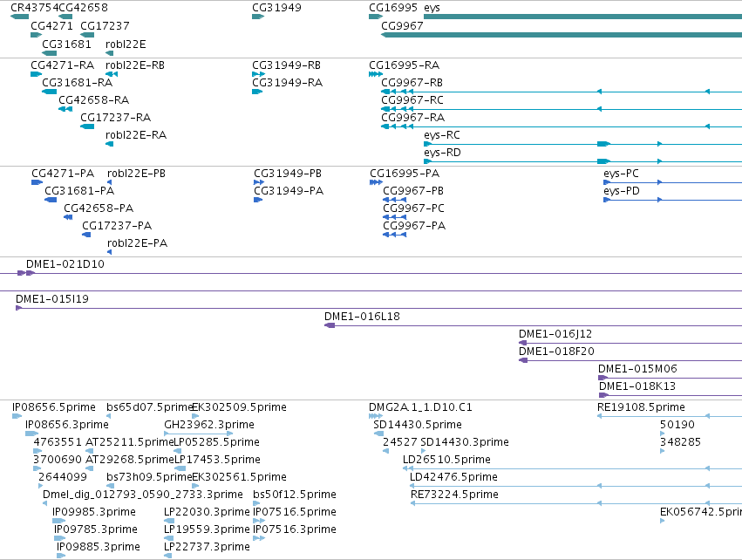
Task: Click the GH23962.3prime EST feature line
Action: 198,434
